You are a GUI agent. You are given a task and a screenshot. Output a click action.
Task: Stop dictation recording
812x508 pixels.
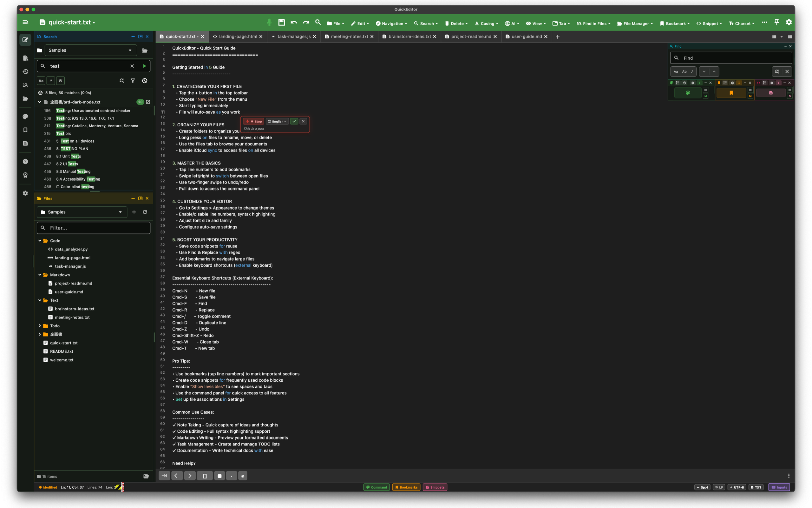(254, 121)
